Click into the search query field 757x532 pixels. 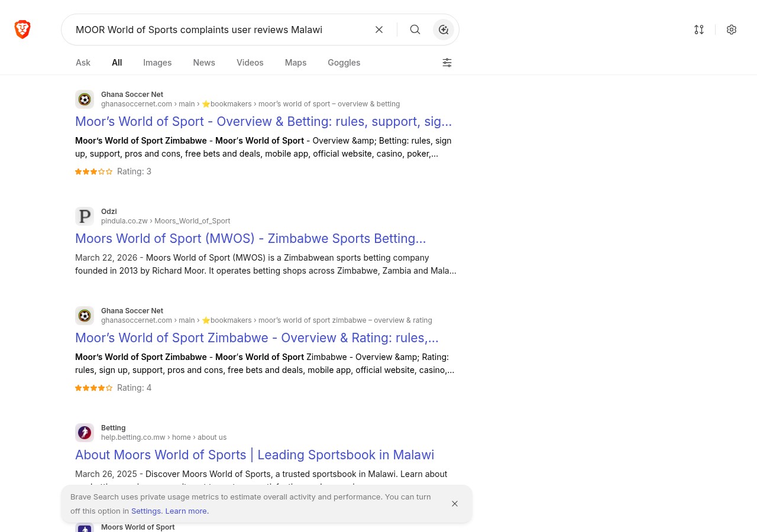(219, 30)
